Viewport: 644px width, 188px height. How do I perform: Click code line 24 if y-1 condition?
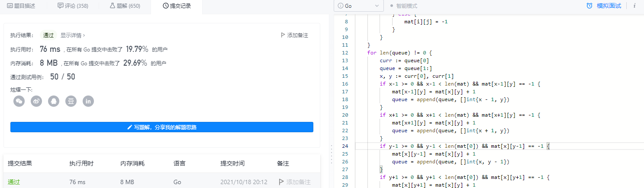(x=464, y=146)
